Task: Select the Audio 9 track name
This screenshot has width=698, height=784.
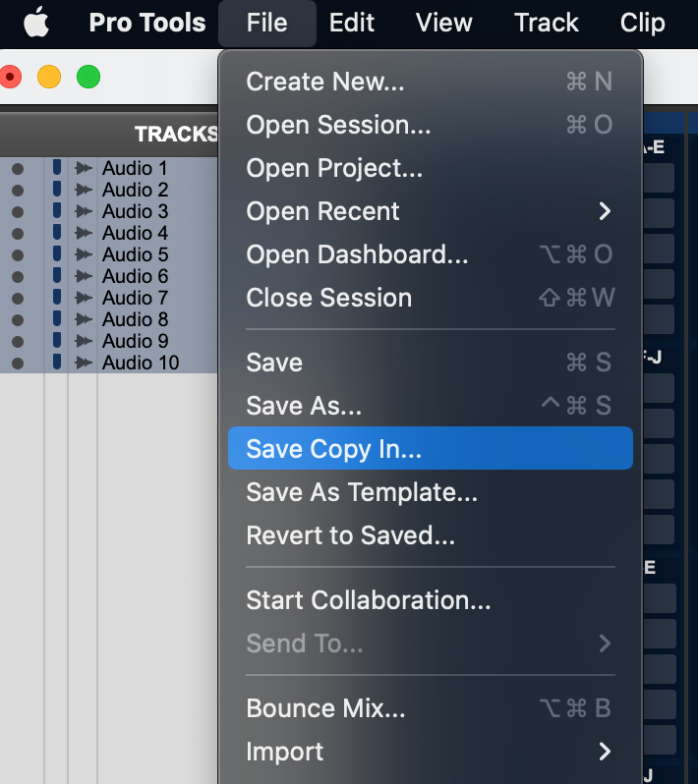Action: coord(135,341)
